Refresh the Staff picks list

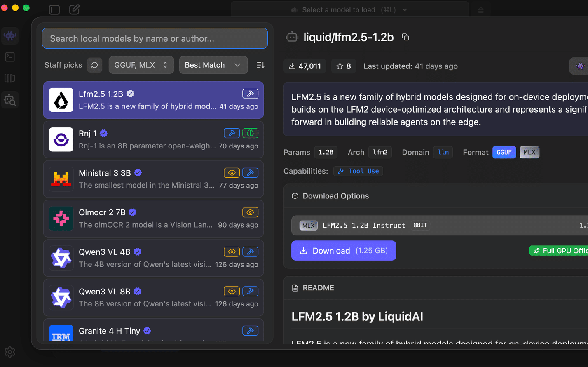tap(95, 65)
